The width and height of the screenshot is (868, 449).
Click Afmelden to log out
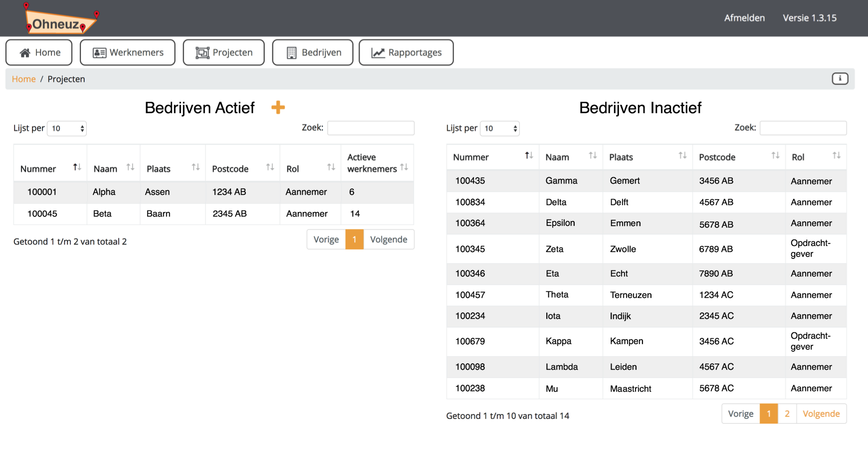744,18
